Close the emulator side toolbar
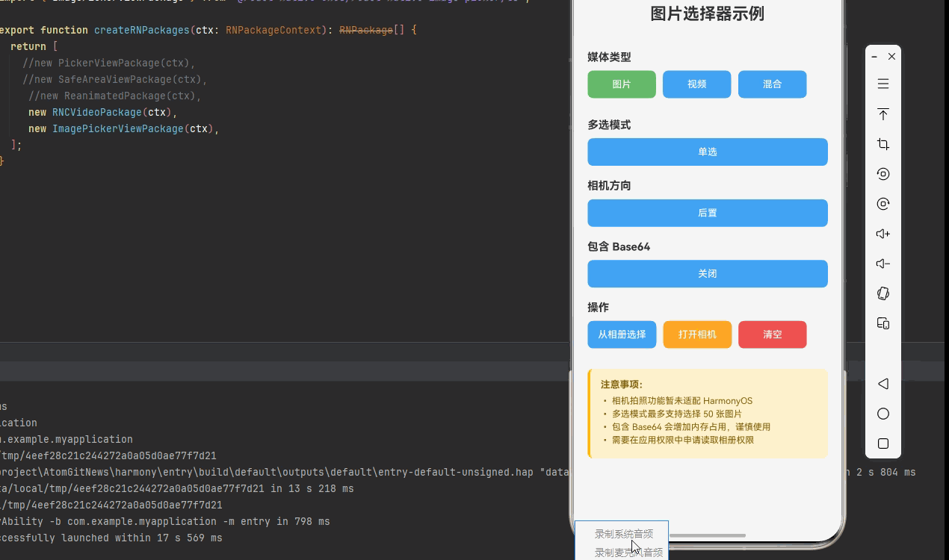The image size is (949, 560). (891, 57)
